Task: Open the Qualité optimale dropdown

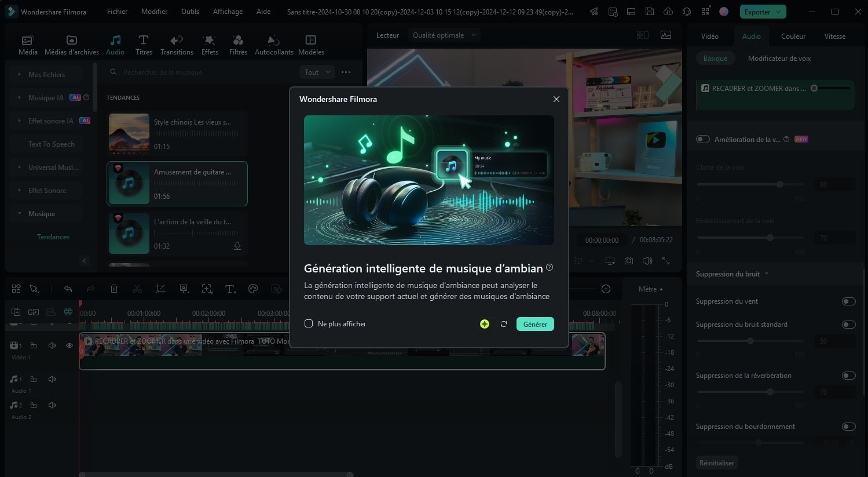Action: click(x=444, y=35)
